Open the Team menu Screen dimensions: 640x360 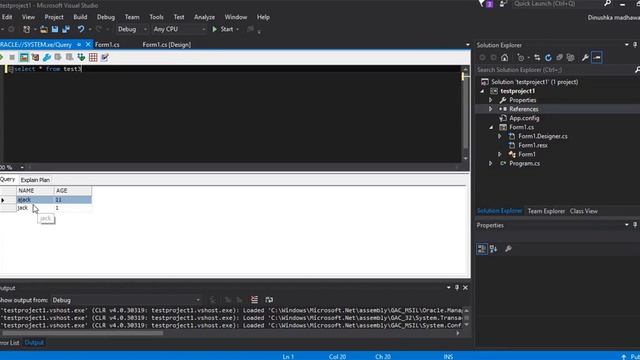coord(132,17)
